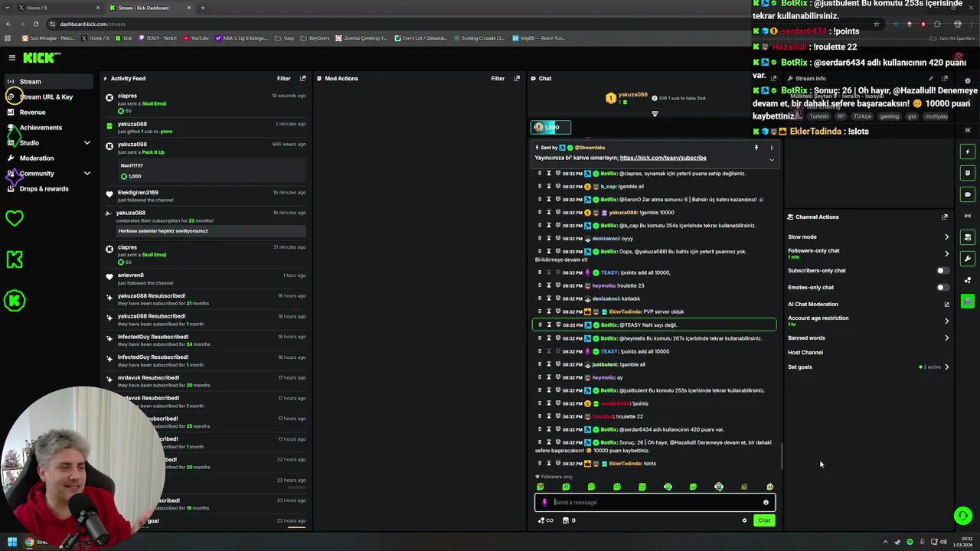This screenshot has height=551, width=980.
Task: Click the highlighted '@TEASY NaN sayı değil.' message
Action: coord(654,324)
